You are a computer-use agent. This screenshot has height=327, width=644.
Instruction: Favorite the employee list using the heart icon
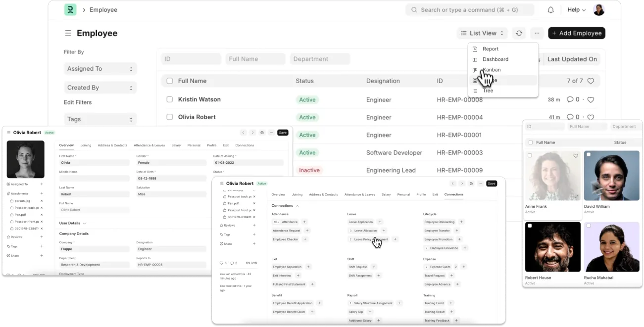point(591,80)
